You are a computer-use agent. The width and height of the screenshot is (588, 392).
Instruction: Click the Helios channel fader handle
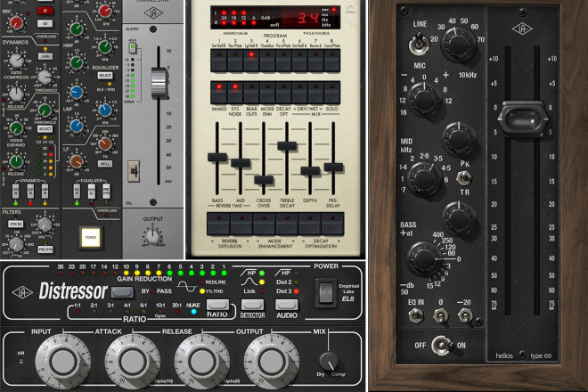[x=524, y=118]
